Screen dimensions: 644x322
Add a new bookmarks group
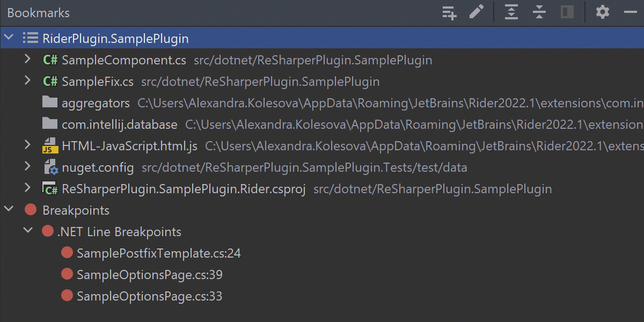coord(449,12)
